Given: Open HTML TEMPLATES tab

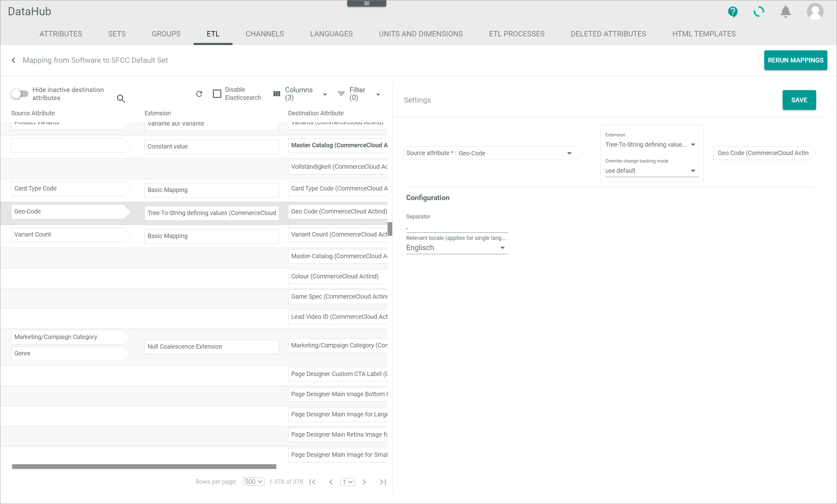Looking at the screenshot, I should point(704,34).
